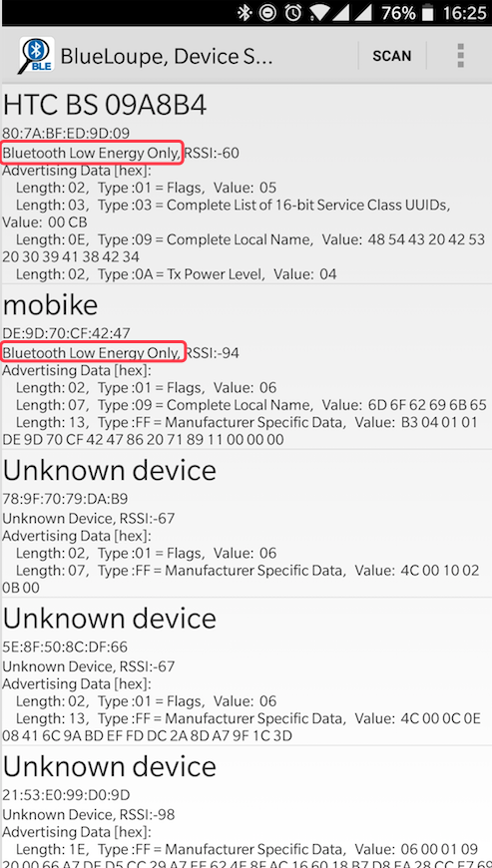Image resolution: width=492 pixels, height=868 pixels.
Task: Select Unknown device 5E:8F:50:8C:DF:66
Action: tap(246, 671)
